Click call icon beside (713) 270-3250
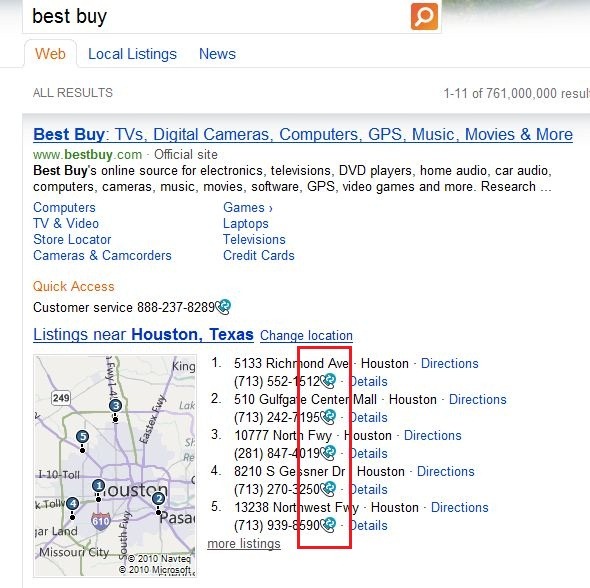This screenshot has width=590, height=588. click(328, 489)
